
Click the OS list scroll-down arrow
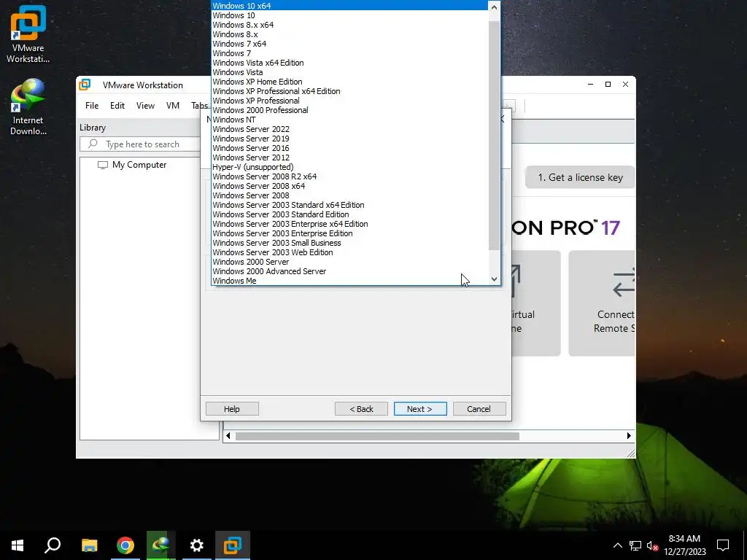(494, 279)
